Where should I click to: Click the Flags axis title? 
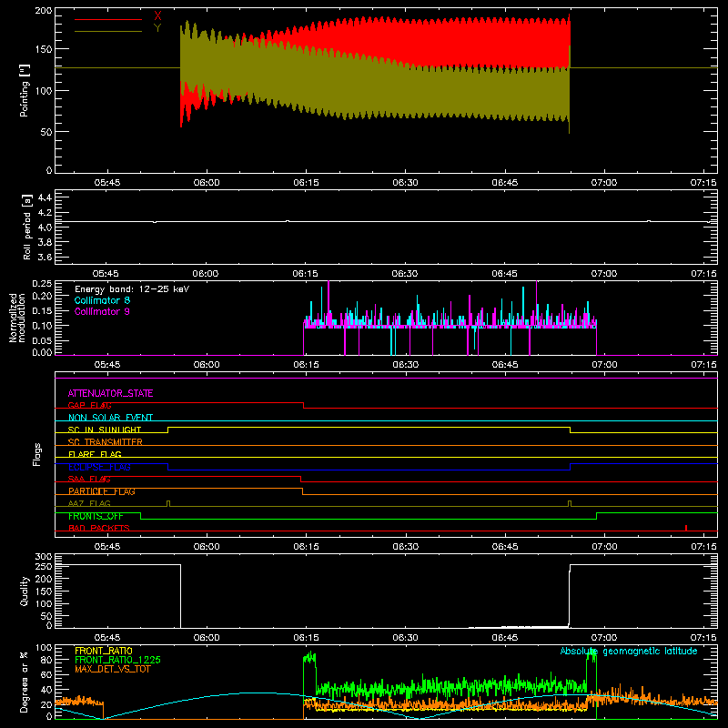point(37,454)
